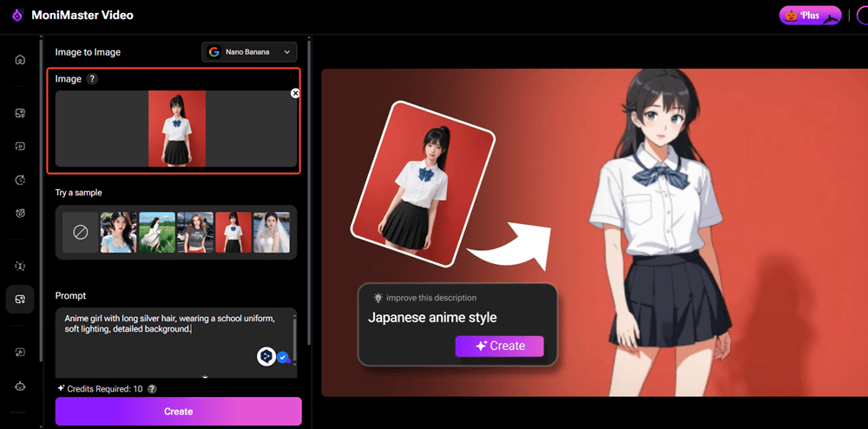Click the Try a sample label
The width and height of the screenshot is (868, 429).
79,193
